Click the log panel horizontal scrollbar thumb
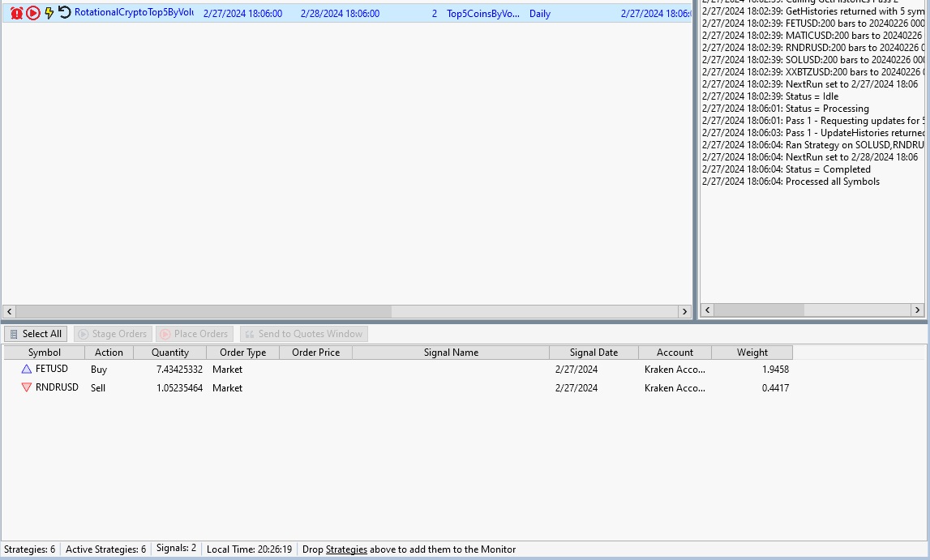930x560 pixels. (759, 310)
